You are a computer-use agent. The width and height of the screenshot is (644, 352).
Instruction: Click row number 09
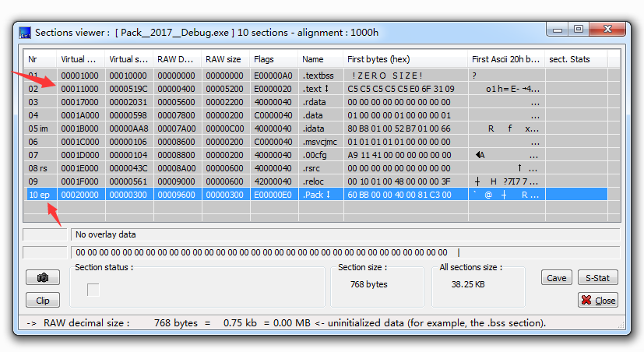(33, 181)
